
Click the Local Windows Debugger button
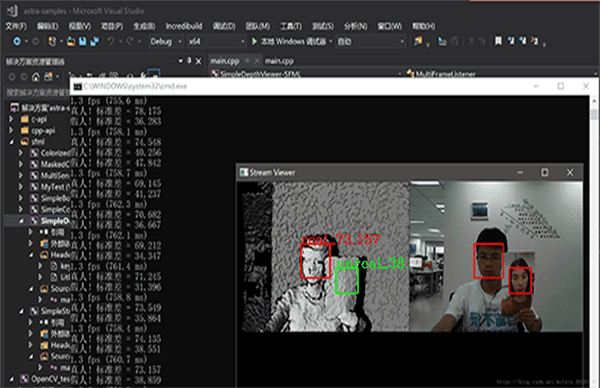pyautogui.click(x=293, y=41)
